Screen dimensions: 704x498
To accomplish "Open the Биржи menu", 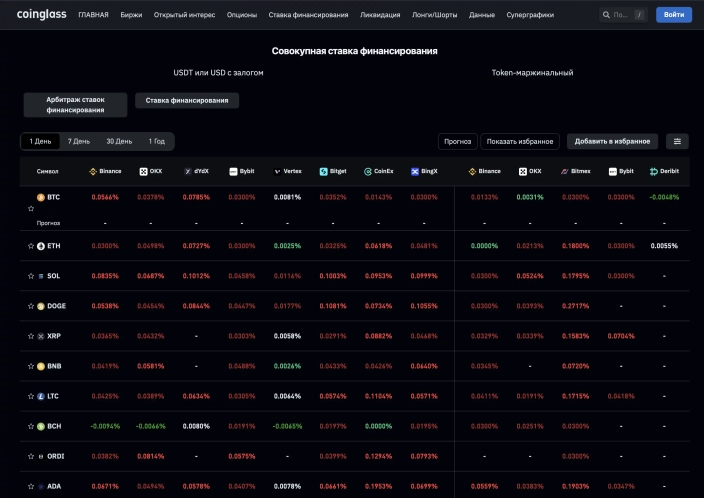I will point(131,16).
